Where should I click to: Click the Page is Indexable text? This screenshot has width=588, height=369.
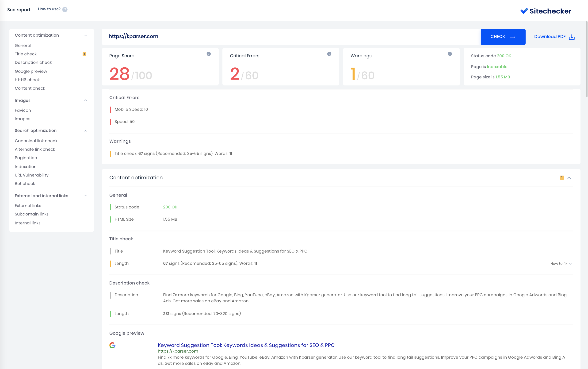coord(489,67)
